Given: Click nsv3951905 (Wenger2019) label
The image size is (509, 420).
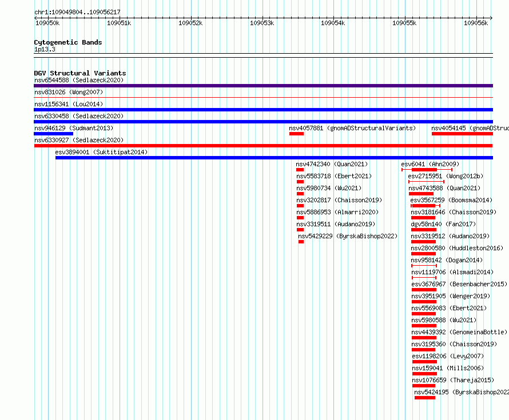Looking at the screenshot, I should 451,296.
